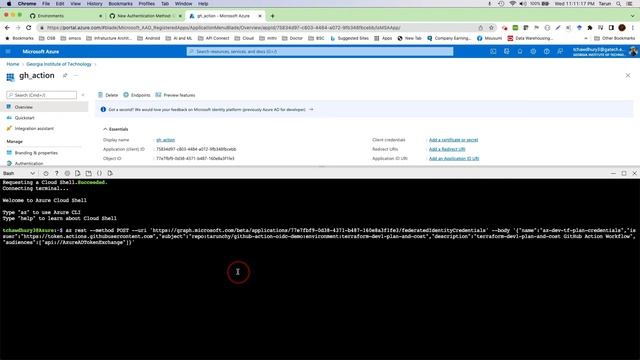Open the Cloud Shell editor braces icon
Viewport: 640px width, 360px height.
pyautogui.click(x=99, y=173)
